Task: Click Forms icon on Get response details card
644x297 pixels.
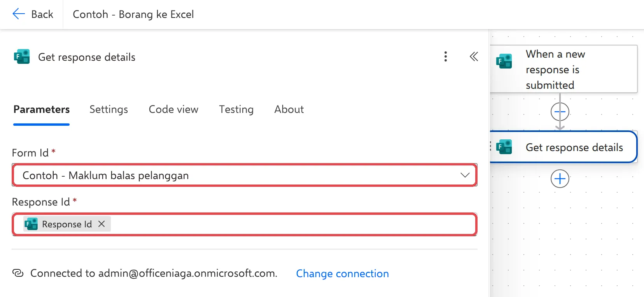Action: [x=504, y=147]
